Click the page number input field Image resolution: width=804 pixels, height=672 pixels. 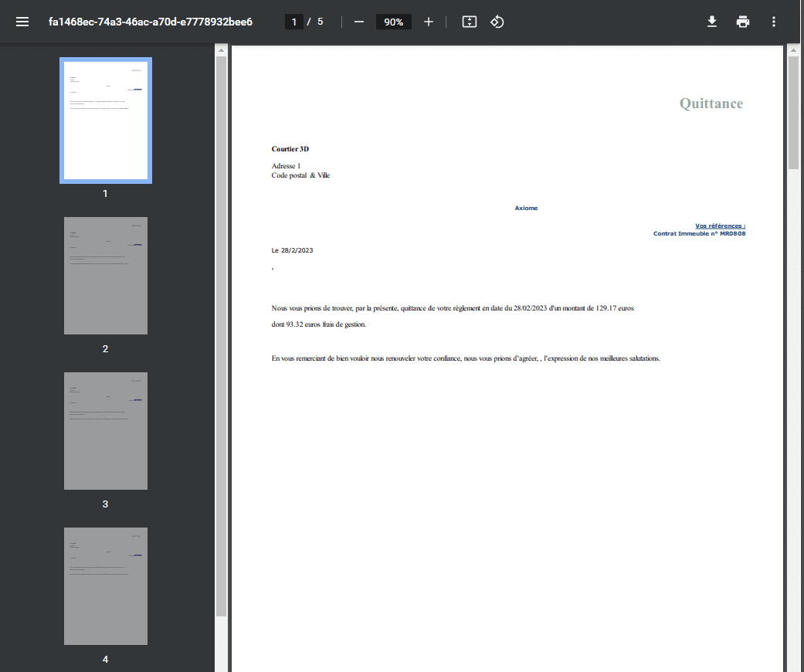294,22
